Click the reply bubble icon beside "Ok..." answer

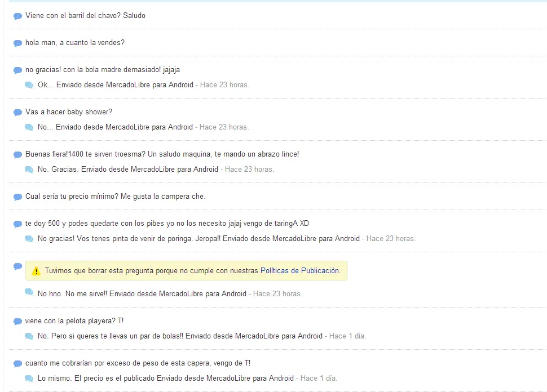click(x=29, y=85)
